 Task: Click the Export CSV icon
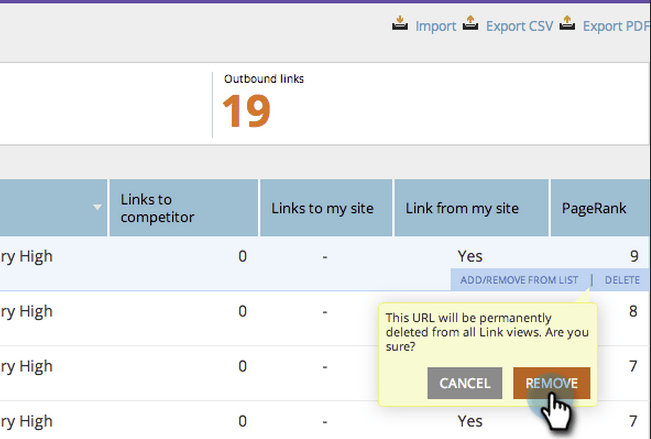tap(471, 23)
